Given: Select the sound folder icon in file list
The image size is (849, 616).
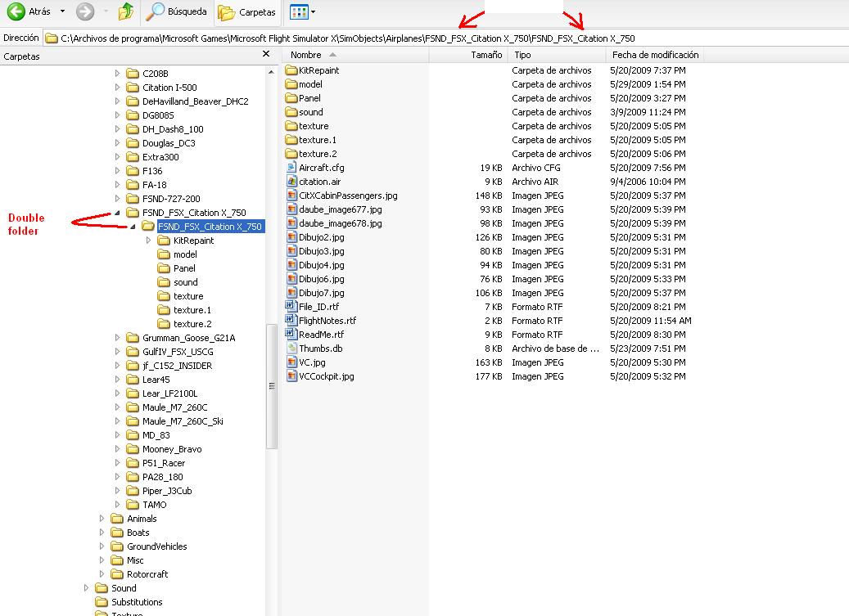Looking at the screenshot, I should [x=291, y=113].
